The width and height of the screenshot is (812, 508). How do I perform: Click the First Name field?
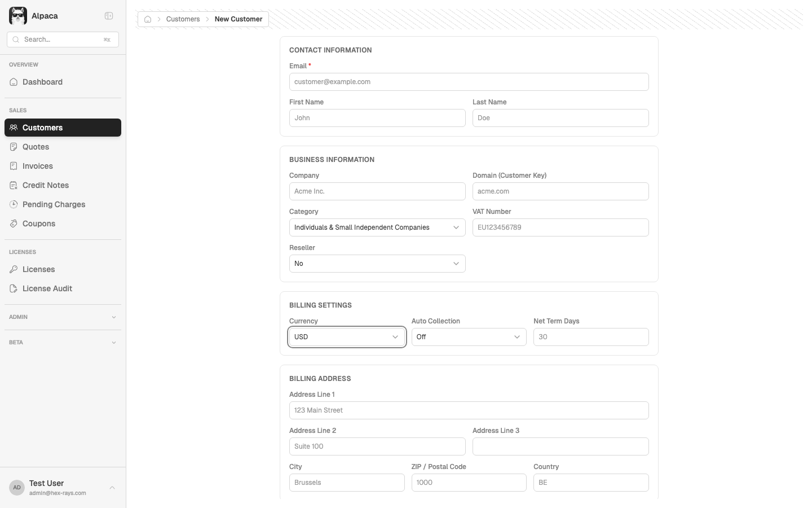coord(377,118)
